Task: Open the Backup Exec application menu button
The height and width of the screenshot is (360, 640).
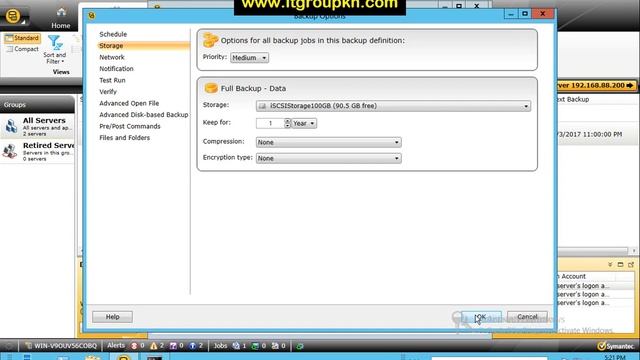Action: (x=14, y=17)
